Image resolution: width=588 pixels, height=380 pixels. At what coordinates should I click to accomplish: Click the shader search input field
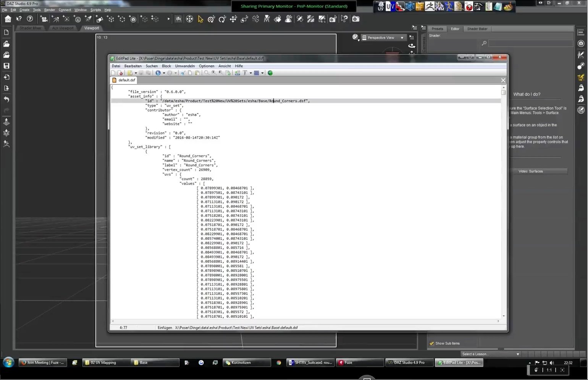point(531,44)
